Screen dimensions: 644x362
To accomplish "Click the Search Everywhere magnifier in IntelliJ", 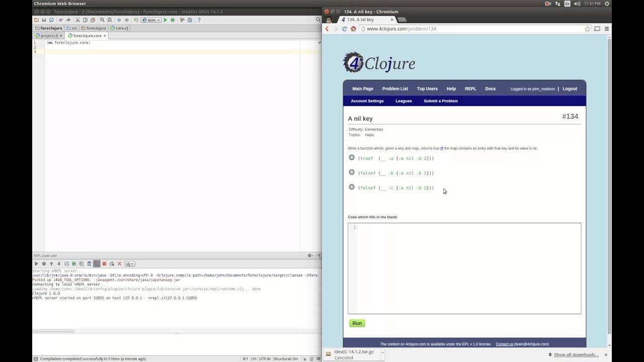I will (318, 20).
